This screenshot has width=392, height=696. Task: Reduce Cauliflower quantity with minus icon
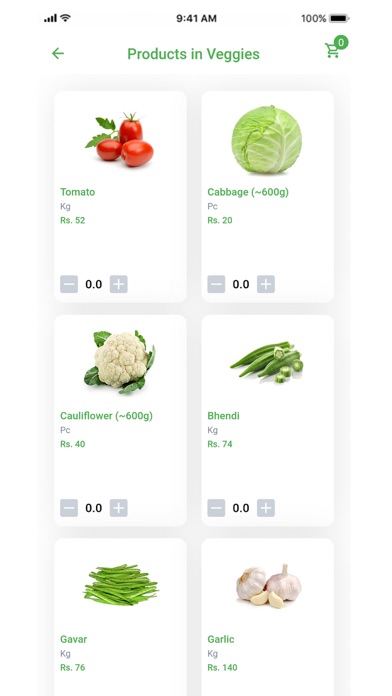pyautogui.click(x=69, y=508)
